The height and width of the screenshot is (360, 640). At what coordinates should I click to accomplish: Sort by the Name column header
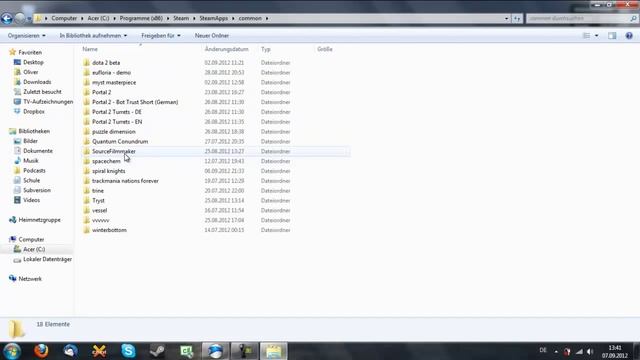tap(90, 49)
